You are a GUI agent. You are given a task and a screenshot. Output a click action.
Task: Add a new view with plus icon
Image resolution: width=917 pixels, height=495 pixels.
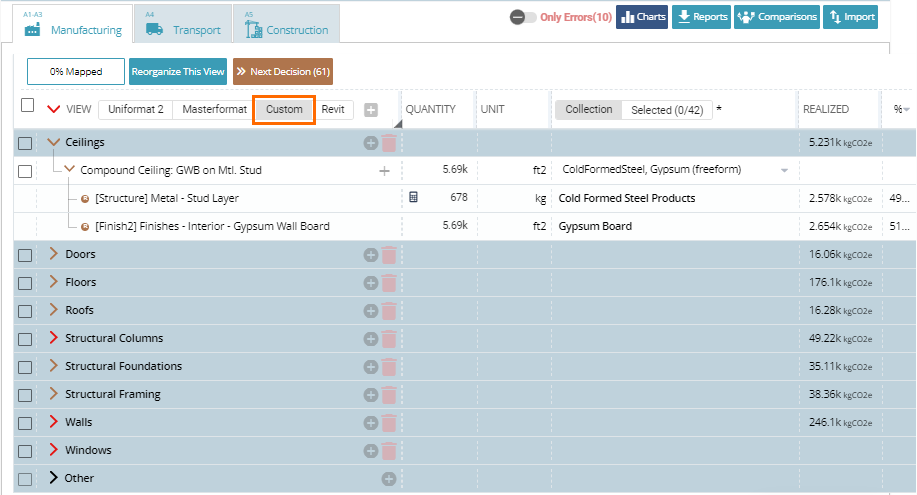pos(371,110)
